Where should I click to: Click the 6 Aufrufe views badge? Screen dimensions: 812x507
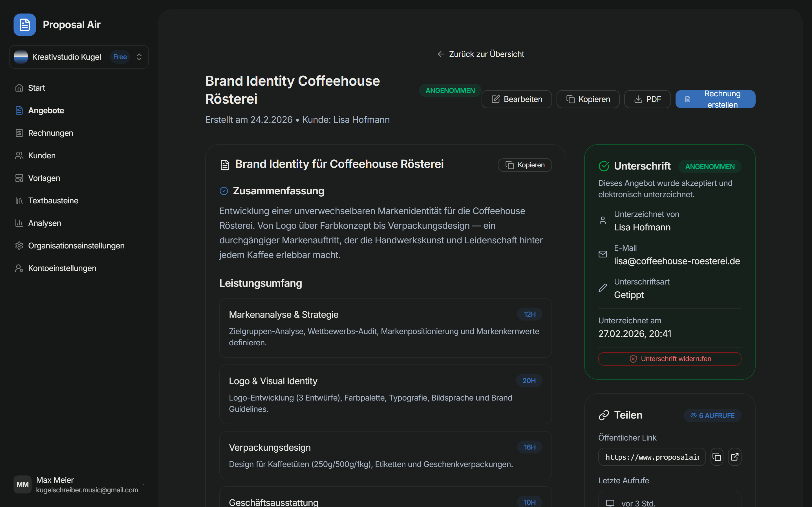click(712, 415)
